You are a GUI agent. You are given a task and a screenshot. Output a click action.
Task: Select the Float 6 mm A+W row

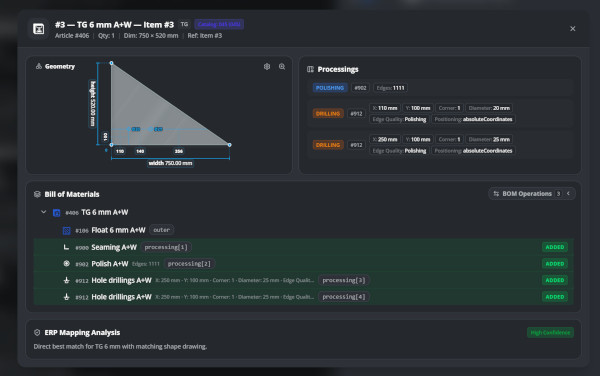[x=303, y=230]
